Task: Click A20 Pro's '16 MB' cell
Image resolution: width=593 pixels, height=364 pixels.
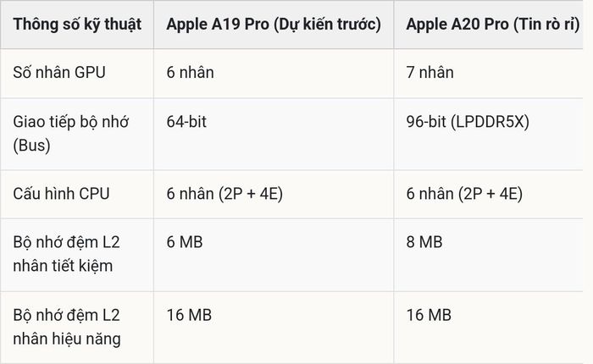Action: (429, 315)
